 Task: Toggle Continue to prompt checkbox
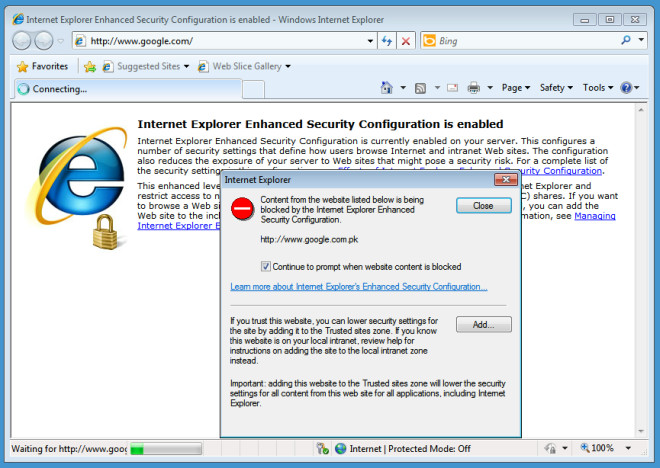point(266,266)
